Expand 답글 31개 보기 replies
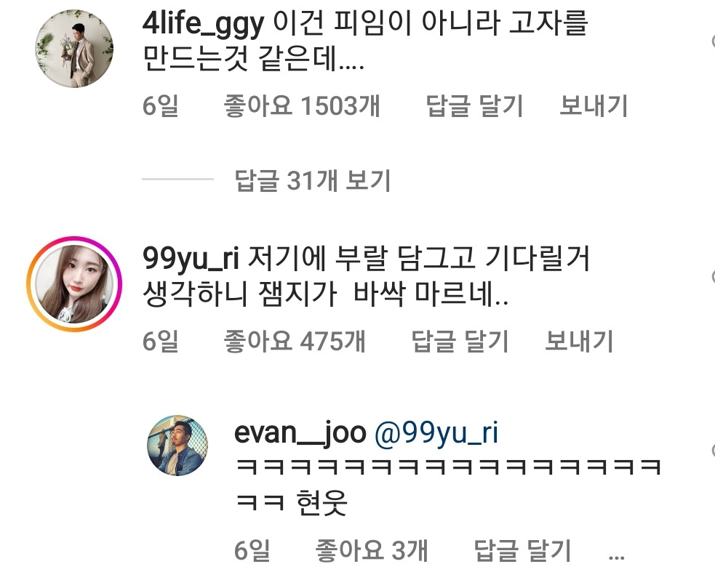 312,180
